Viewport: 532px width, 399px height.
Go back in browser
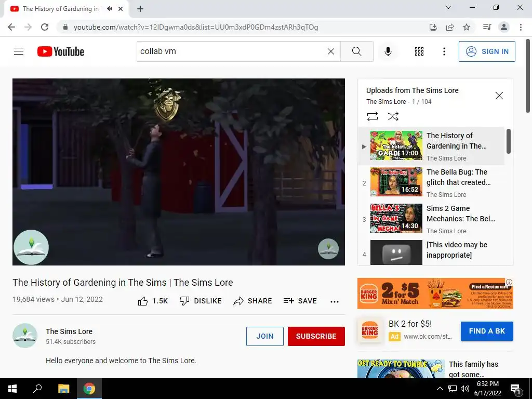11,27
